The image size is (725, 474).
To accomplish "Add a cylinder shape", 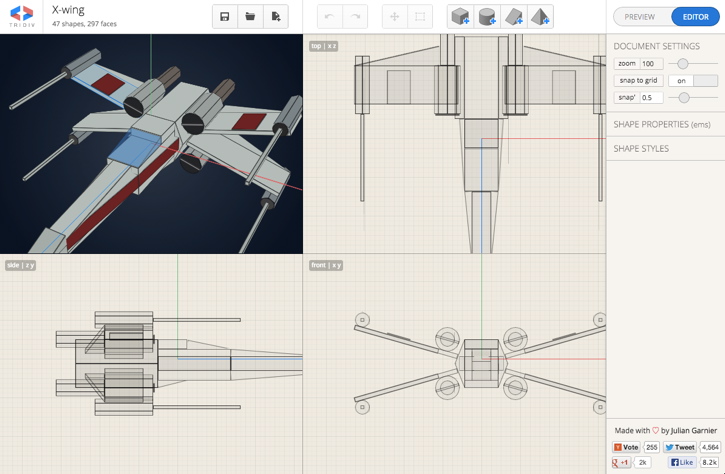I will click(487, 17).
